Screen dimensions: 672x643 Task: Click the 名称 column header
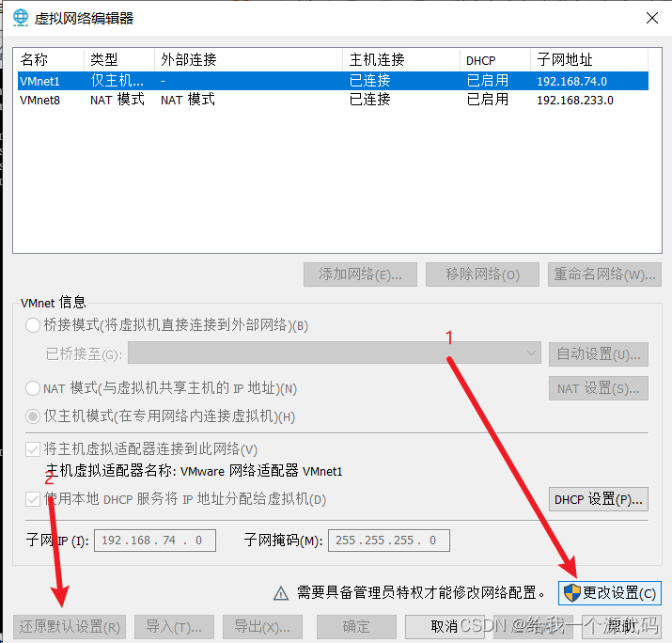coord(49,59)
